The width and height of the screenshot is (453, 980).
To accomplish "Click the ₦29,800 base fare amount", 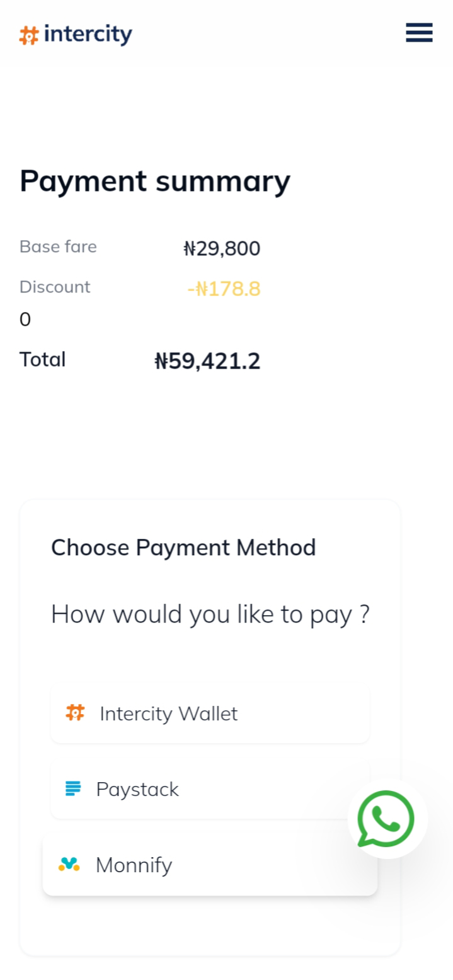I will click(x=222, y=248).
